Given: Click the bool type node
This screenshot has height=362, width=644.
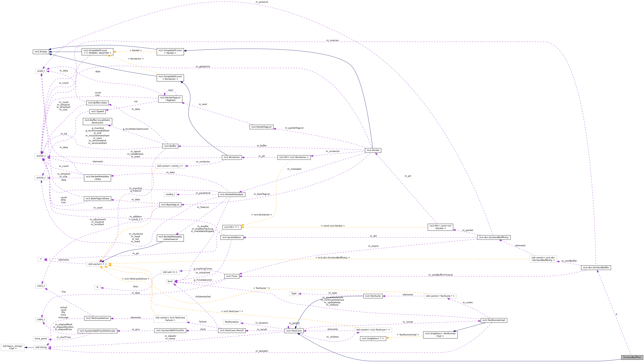Looking at the screenshot, I should click(170, 281).
